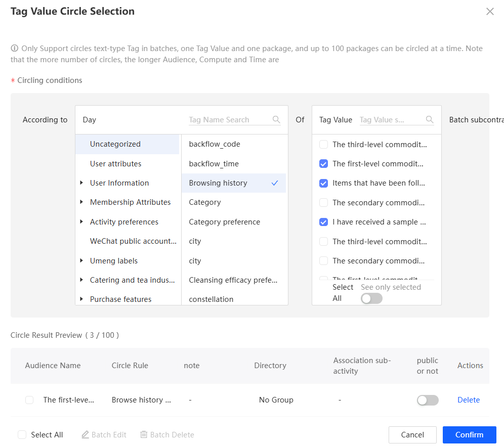
Task: Select the Uncategorized category
Action: (x=115, y=144)
